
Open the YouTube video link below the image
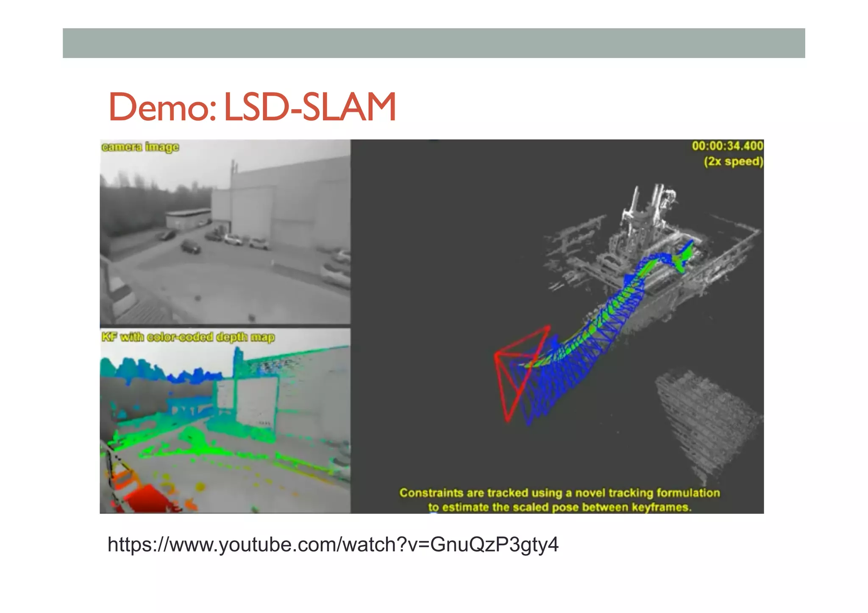coord(333,544)
